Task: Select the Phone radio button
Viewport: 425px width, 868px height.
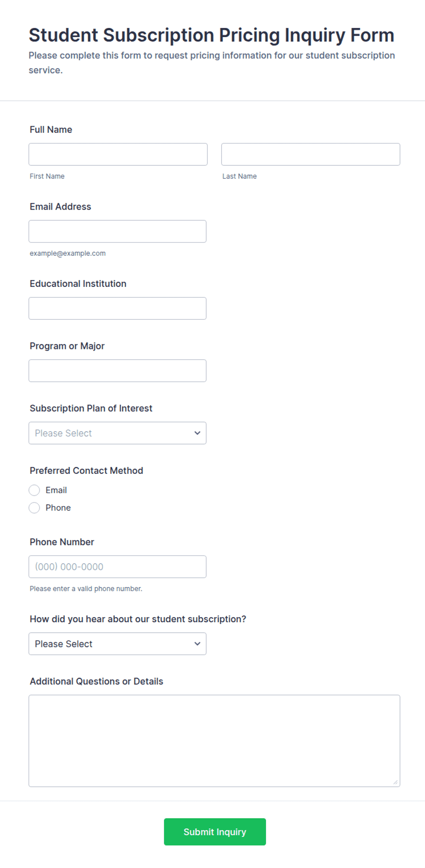Action: 34,508
